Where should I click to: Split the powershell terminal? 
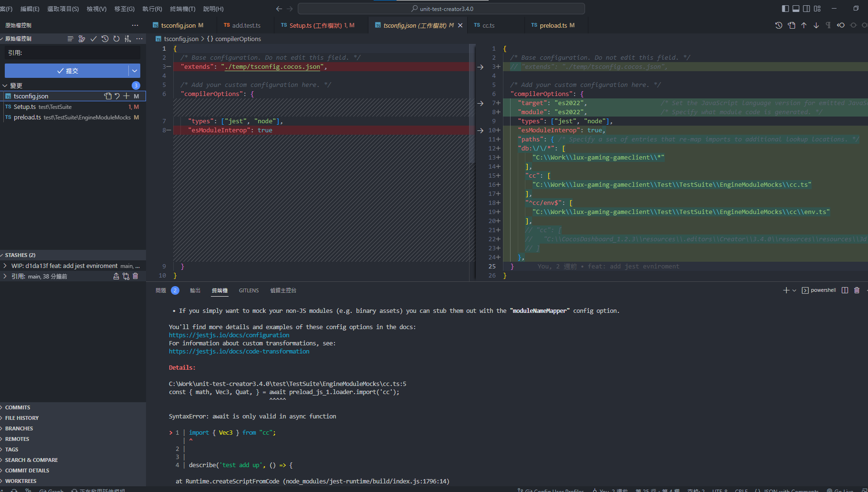coord(845,290)
